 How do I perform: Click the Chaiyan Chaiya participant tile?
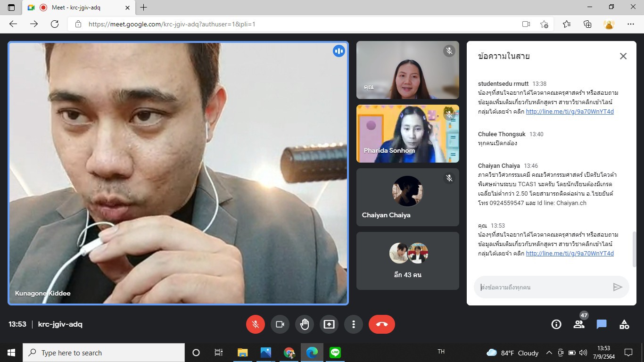(x=408, y=197)
